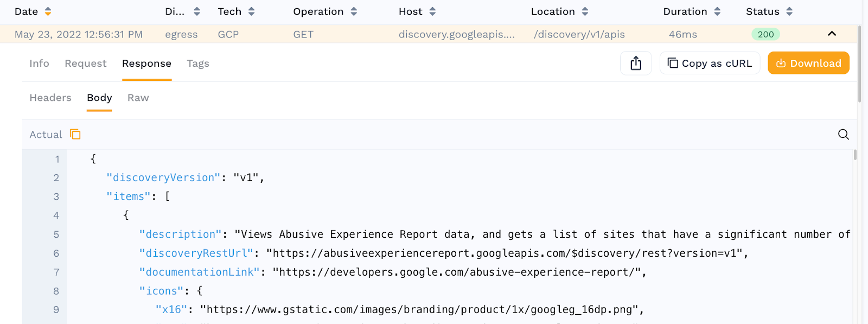Click the GCP tech cell
868x324 pixels.
228,34
